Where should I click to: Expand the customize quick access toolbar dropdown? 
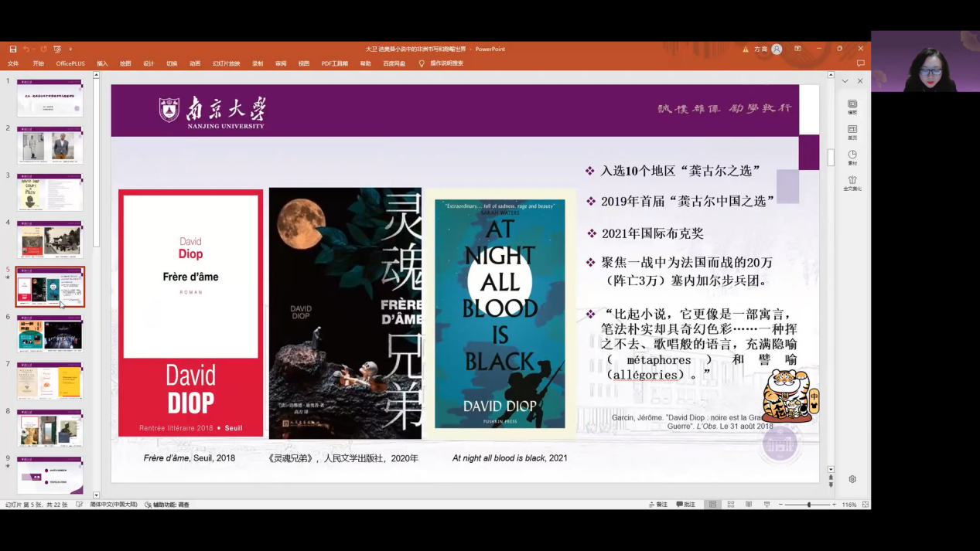pyautogui.click(x=70, y=49)
